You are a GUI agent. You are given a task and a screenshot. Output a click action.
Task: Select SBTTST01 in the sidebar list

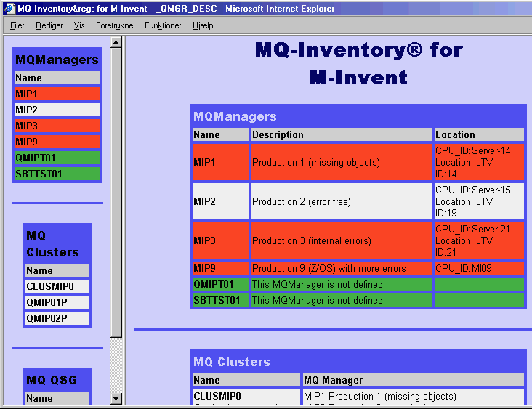click(57, 174)
